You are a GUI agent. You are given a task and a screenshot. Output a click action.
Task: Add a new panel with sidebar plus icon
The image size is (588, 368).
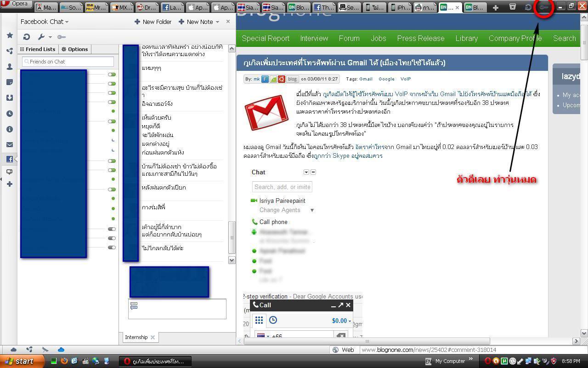[10, 184]
